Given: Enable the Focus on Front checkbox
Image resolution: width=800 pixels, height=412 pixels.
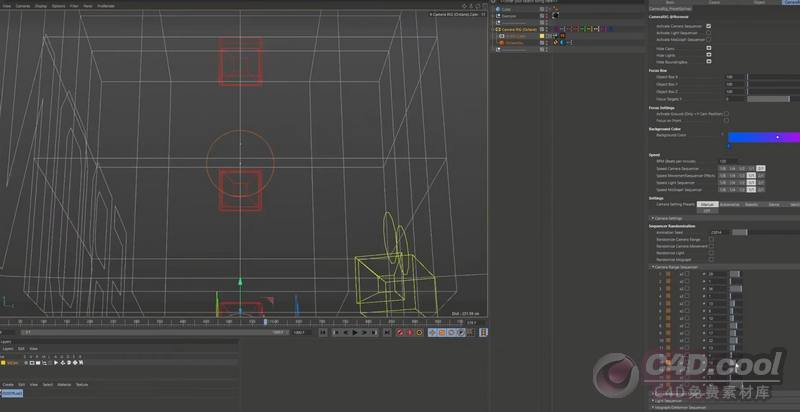Looking at the screenshot, I should point(726,120).
